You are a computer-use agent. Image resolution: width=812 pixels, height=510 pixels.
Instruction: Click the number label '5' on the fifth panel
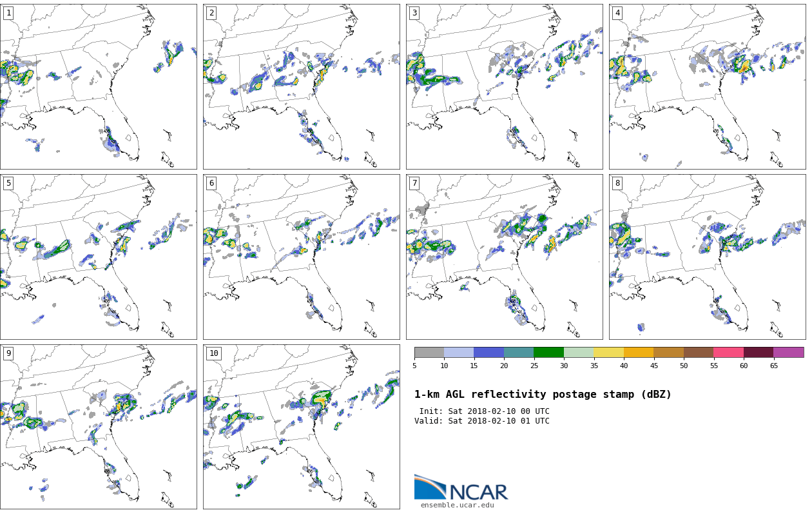(8, 183)
